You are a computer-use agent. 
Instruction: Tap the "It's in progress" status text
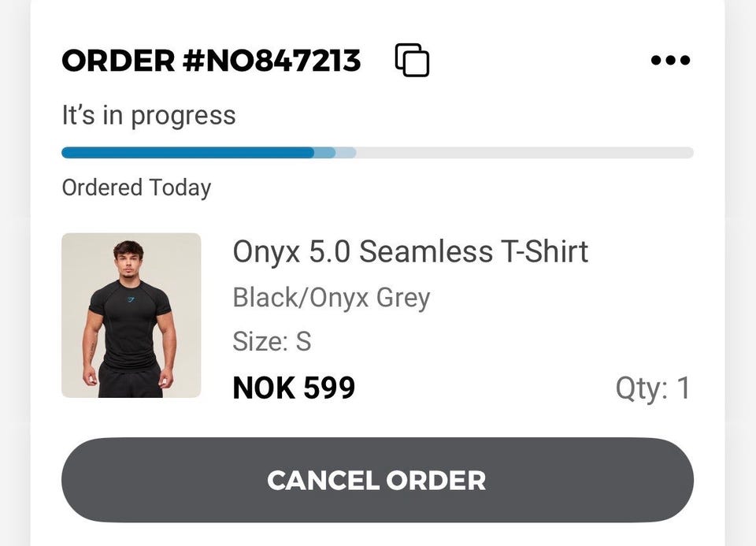click(x=149, y=116)
